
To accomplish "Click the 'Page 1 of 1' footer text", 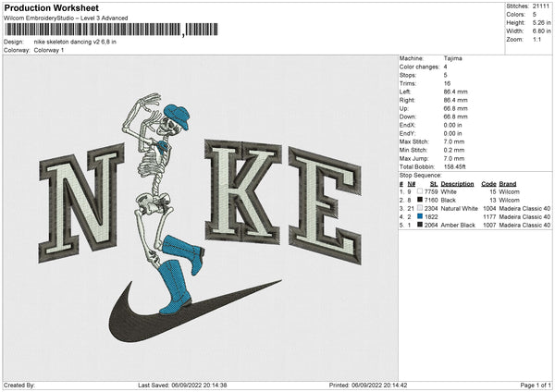I will click(536, 385).
